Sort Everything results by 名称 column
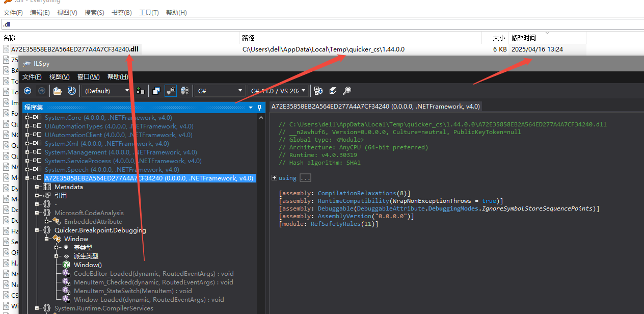The image size is (644, 314). click(120, 38)
